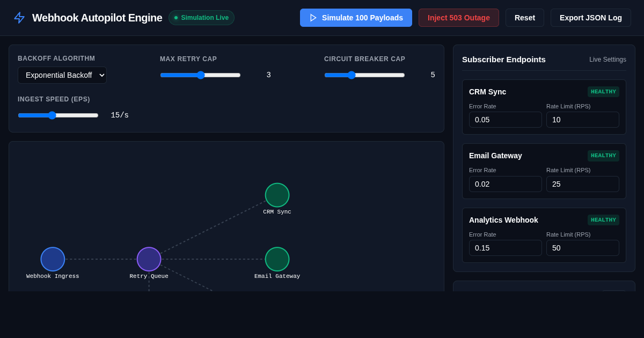Image resolution: width=644 pixels, height=338 pixels.
Task: Click the Subscriber Endpoints heading
Action: tap(504, 60)
